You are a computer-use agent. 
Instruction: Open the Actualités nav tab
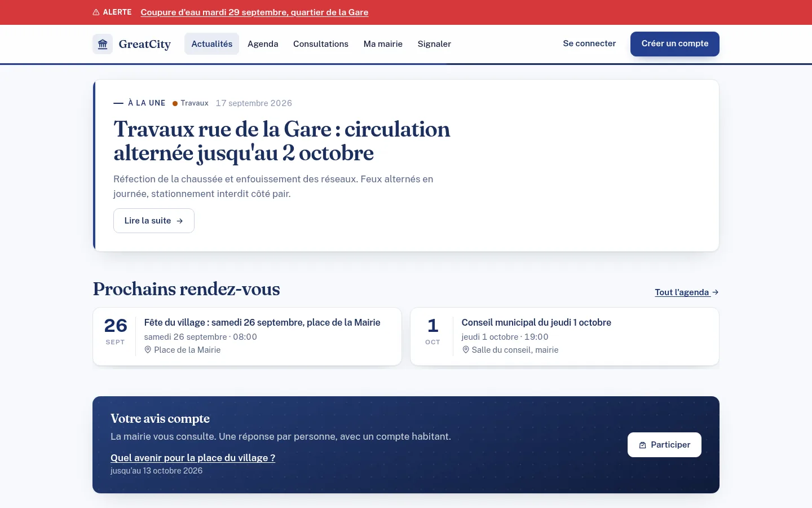[212, 44]
